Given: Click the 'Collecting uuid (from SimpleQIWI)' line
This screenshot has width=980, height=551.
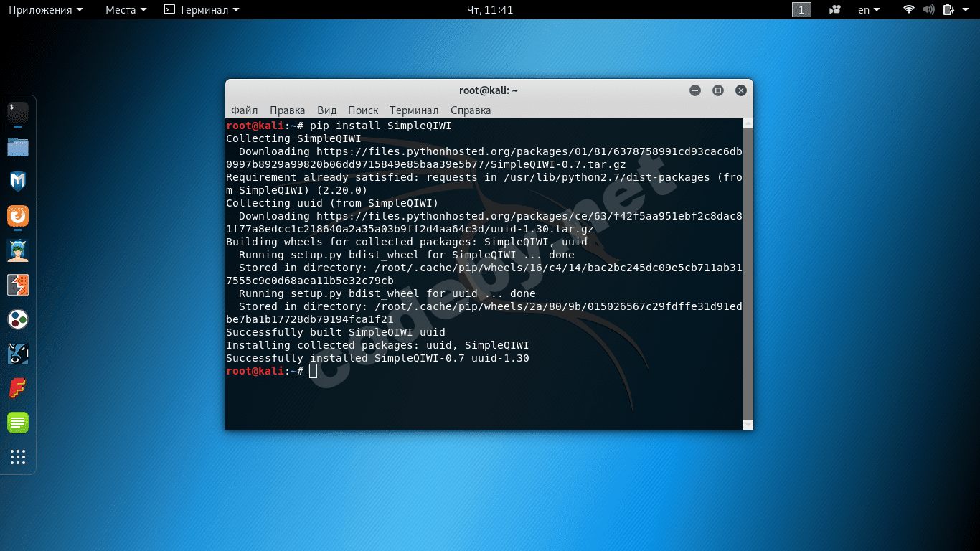Looking at the screenshot, I should click(x=332, y=203).
